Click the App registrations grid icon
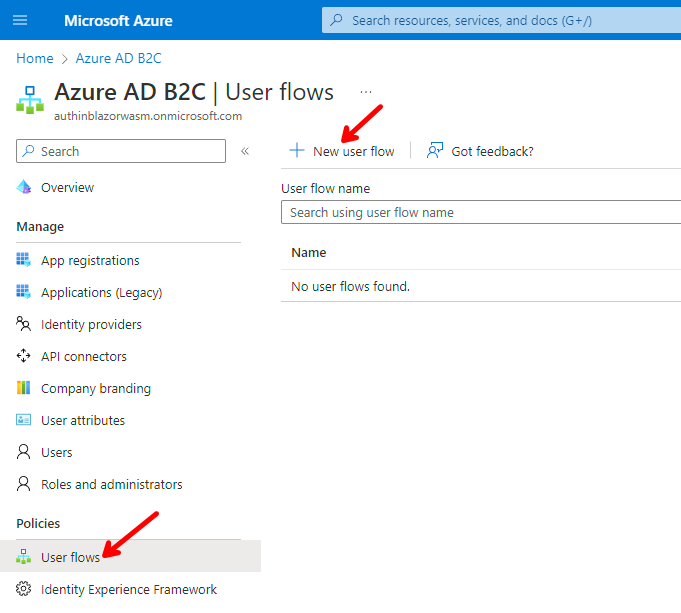 [x=23, y=260]
